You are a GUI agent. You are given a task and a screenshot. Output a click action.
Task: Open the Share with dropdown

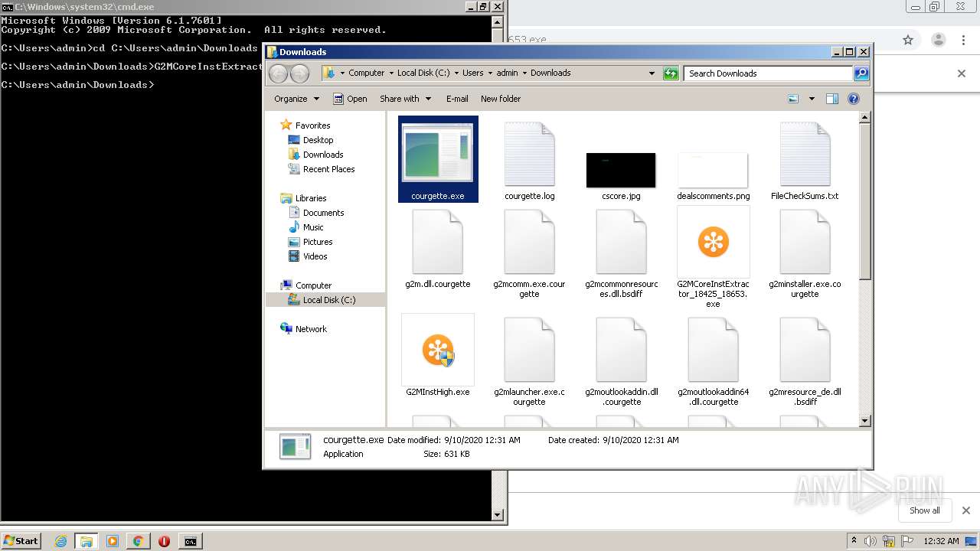point(406,99)
